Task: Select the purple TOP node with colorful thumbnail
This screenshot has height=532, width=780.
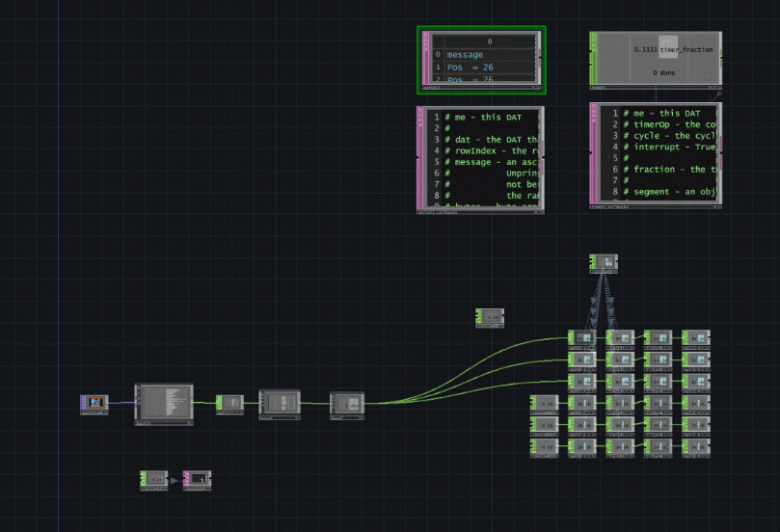Action: 94,403
